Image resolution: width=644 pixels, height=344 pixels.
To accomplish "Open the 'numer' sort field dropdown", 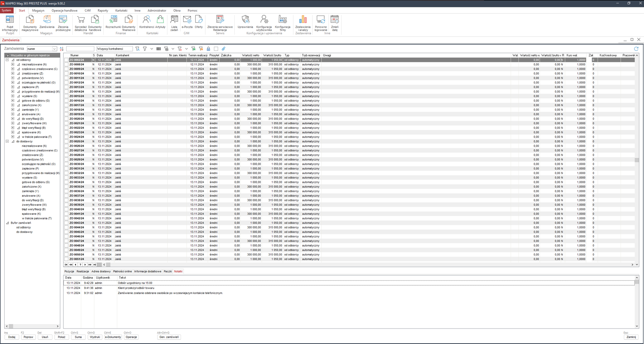I will point(54,49).
